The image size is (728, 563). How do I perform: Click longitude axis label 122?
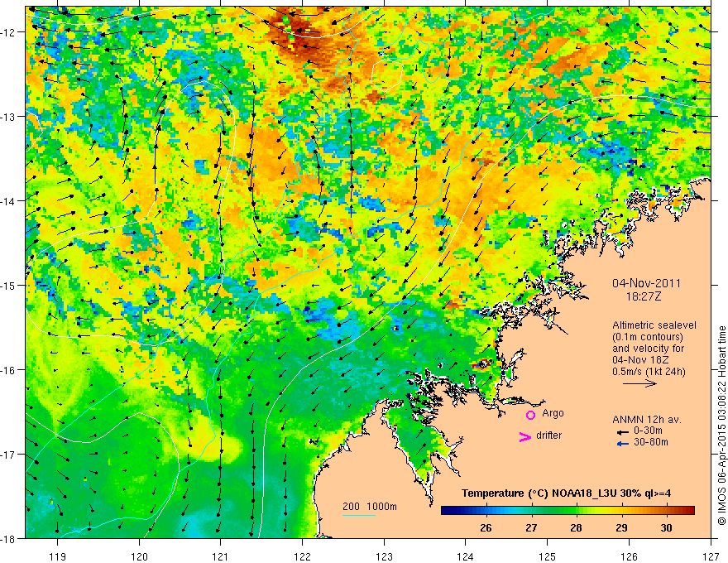(x=302, y=556)
